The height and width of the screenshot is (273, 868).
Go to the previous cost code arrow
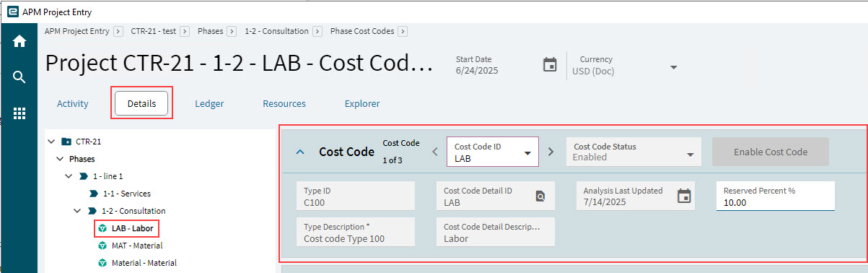pyautogui.click(x=434, y=152)
